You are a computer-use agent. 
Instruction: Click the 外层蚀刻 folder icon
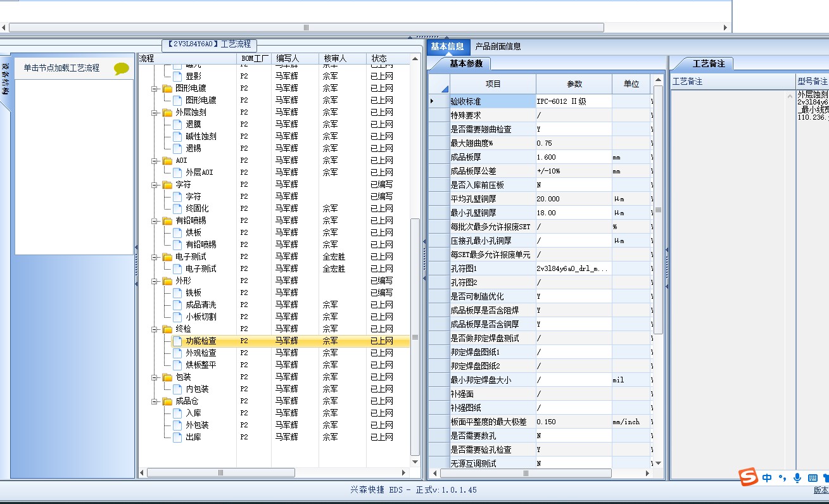tap(167, 112)
